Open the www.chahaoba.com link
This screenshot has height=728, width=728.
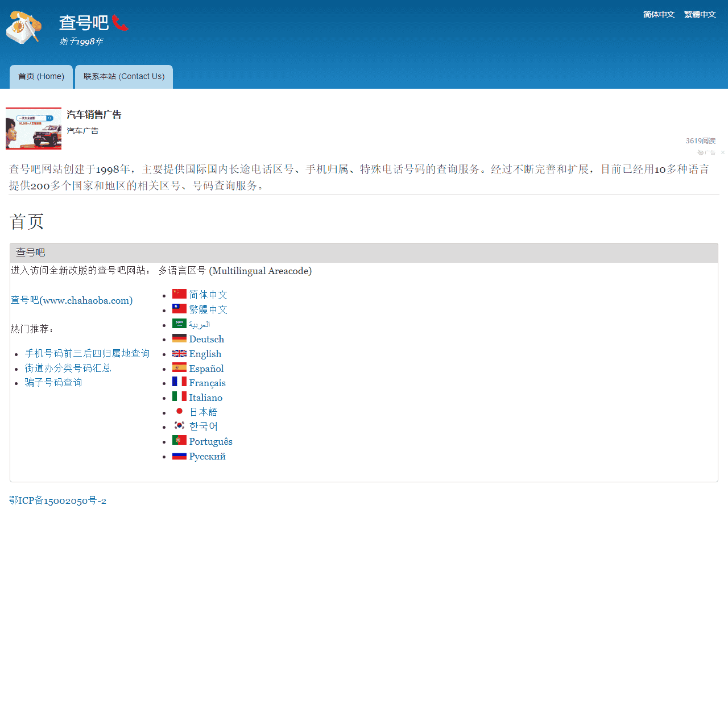coord(72,300)
